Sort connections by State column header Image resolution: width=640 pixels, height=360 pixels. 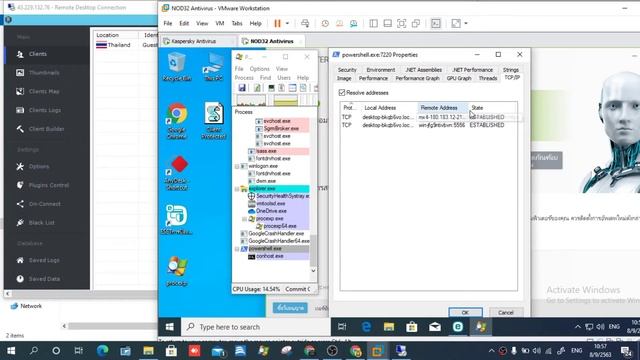tap(493, 108)
